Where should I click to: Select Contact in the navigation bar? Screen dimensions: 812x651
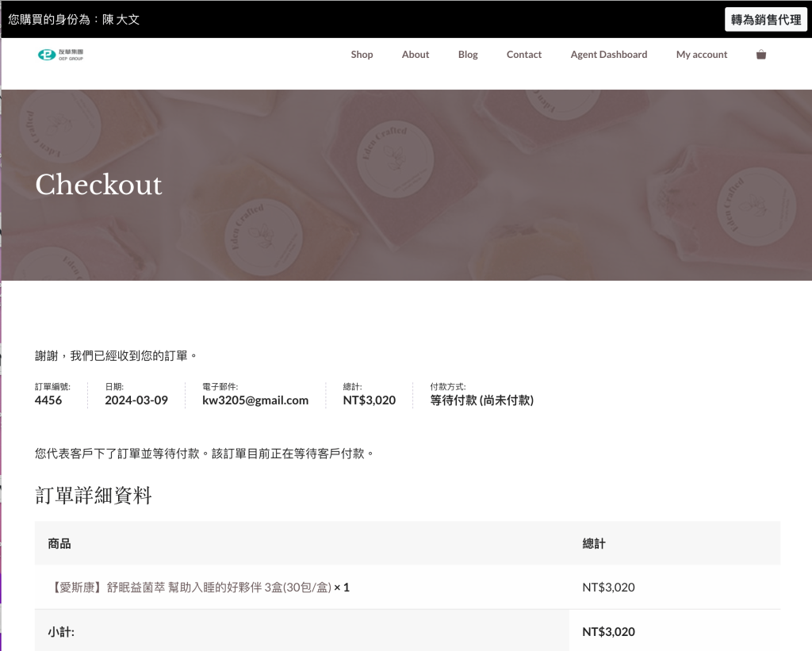(523, 55)
